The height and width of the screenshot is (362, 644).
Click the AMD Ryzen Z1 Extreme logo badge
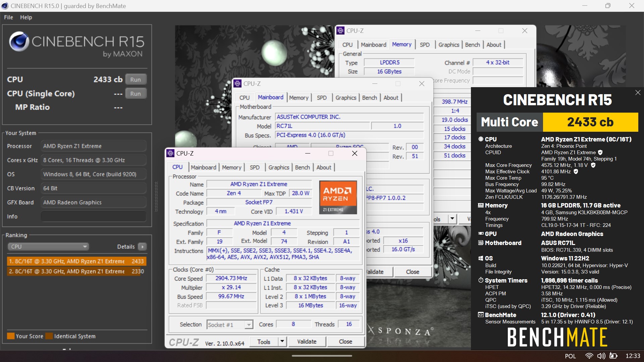[338, 197]
